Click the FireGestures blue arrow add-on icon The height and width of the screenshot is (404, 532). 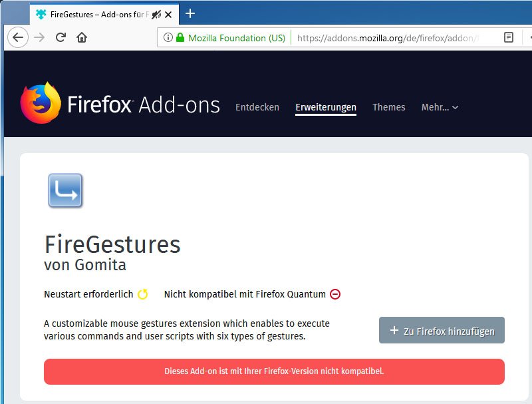65,190
